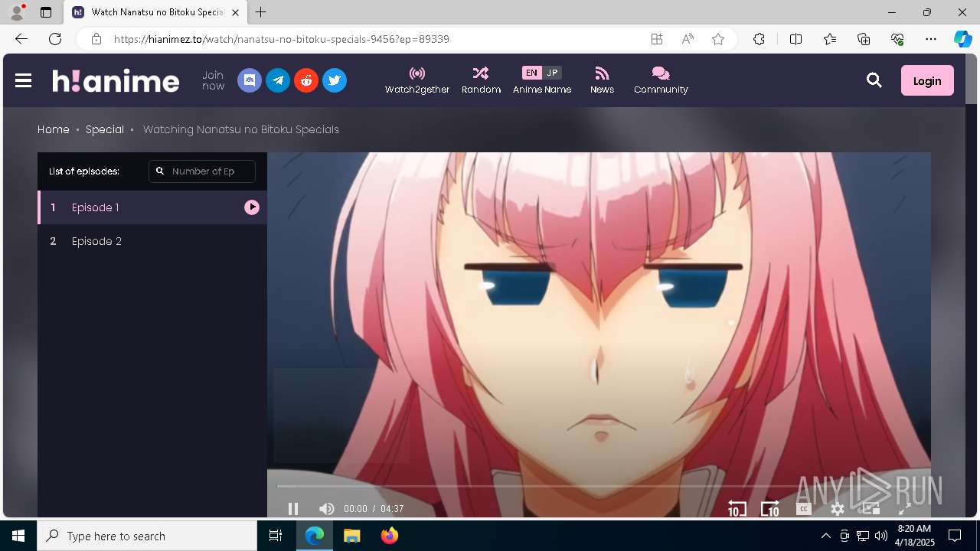Start Read aloud in Edge
Viewport: 980px width, 551px height.
pyautogui.click(x=688, y=39)
